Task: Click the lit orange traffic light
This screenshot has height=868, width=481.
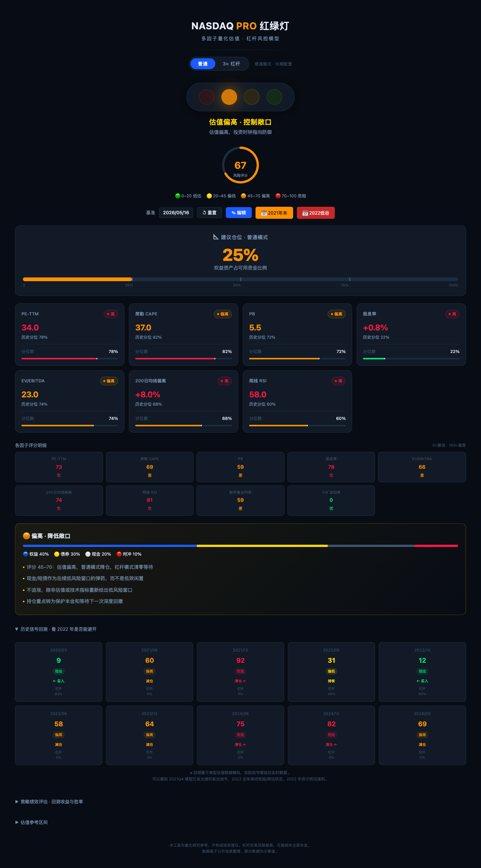Action: [229, 97]
